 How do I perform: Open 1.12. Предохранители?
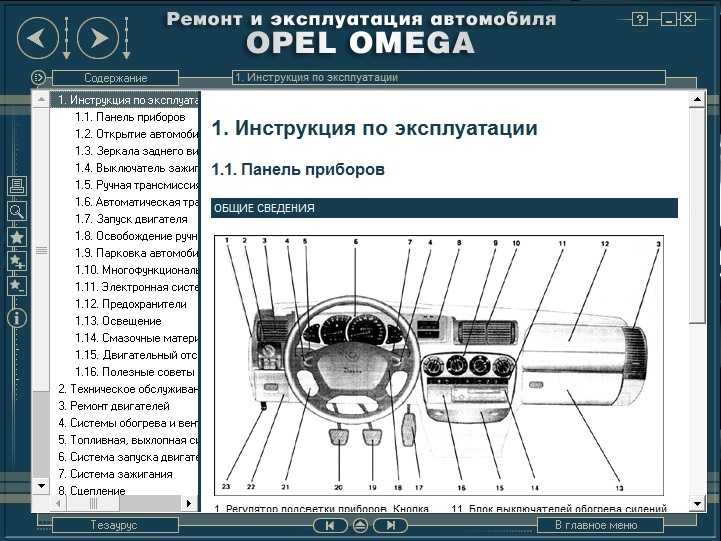(131, 304)
